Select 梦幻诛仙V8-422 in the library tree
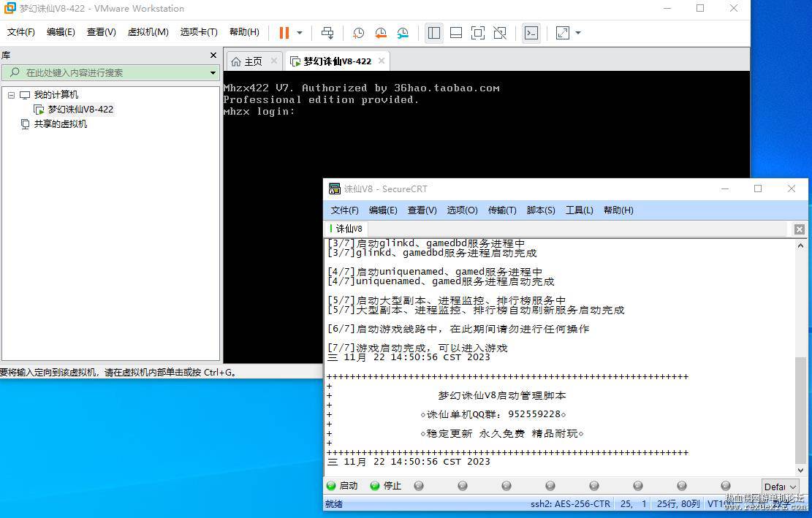This screenshot has height=518, width=812. pyautogui.click(x=80, y=109)
